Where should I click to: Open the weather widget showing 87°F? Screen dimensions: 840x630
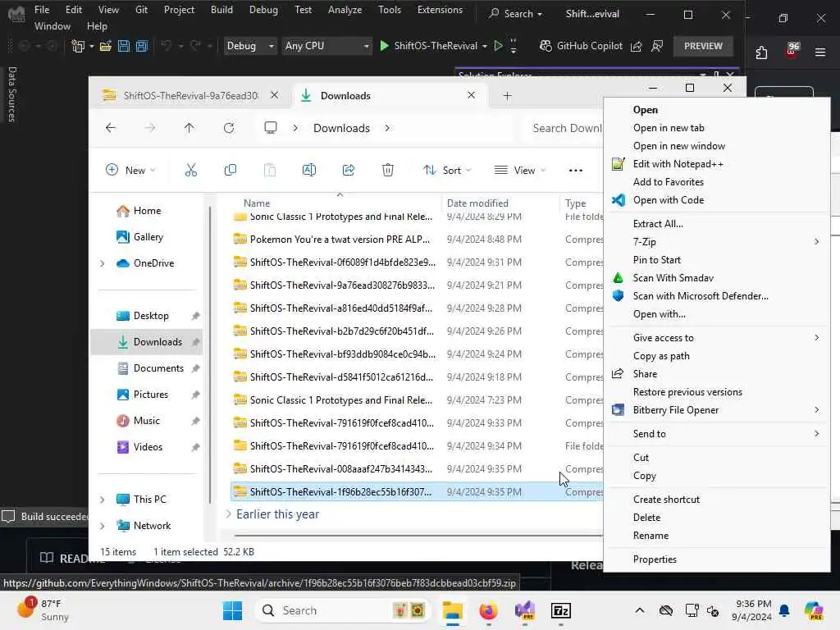(44, 609)
